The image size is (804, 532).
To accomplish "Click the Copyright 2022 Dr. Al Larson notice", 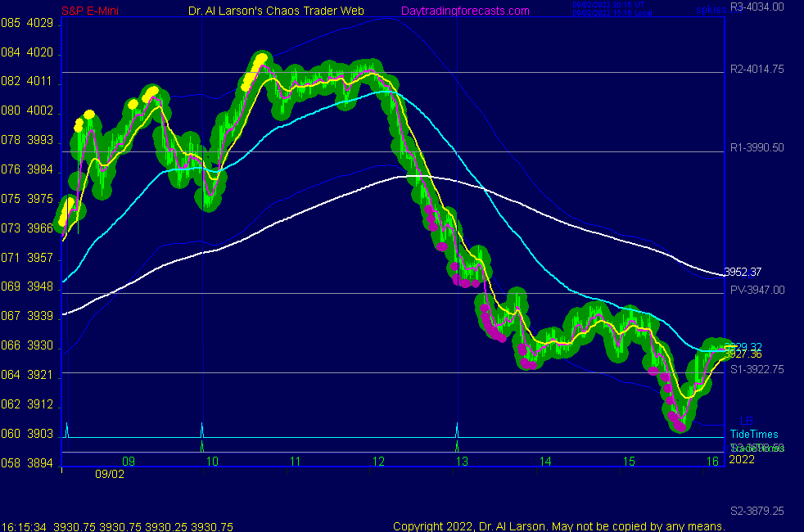I will 559,526.
